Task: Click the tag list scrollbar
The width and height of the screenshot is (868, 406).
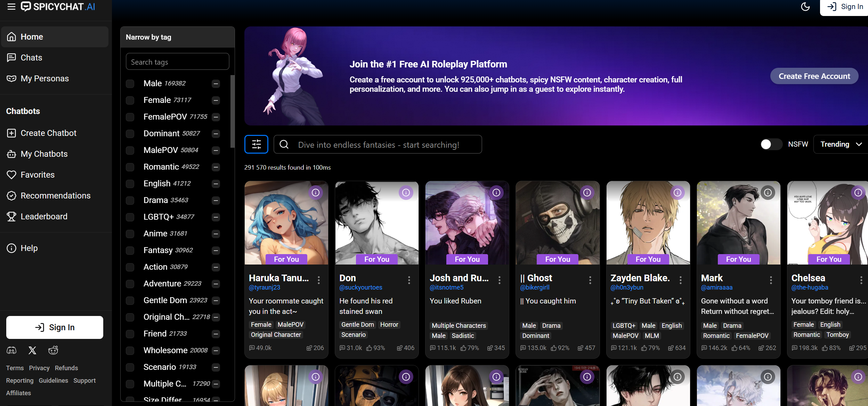Action: coord(233,111)
